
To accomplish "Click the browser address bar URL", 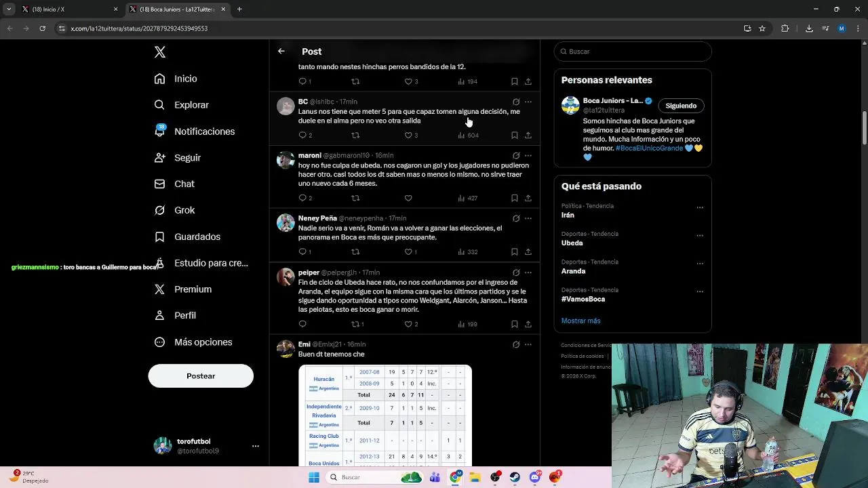I will coord(139,28).
